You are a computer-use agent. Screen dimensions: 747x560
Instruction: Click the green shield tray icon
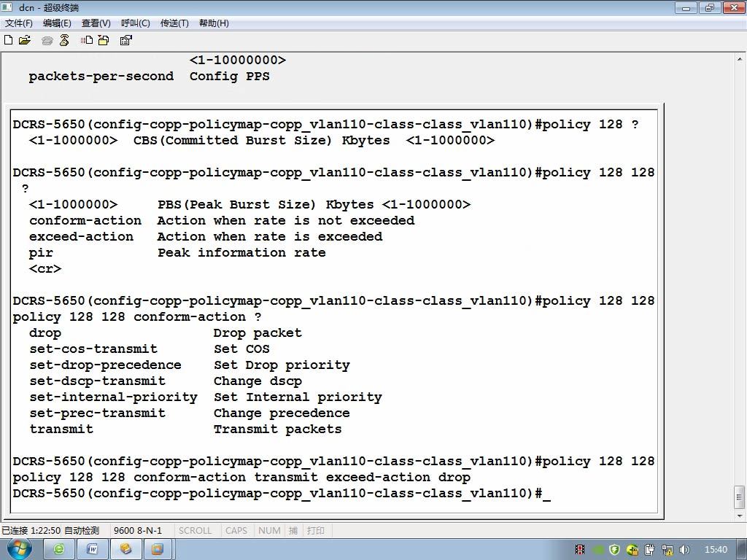(614, 550)
